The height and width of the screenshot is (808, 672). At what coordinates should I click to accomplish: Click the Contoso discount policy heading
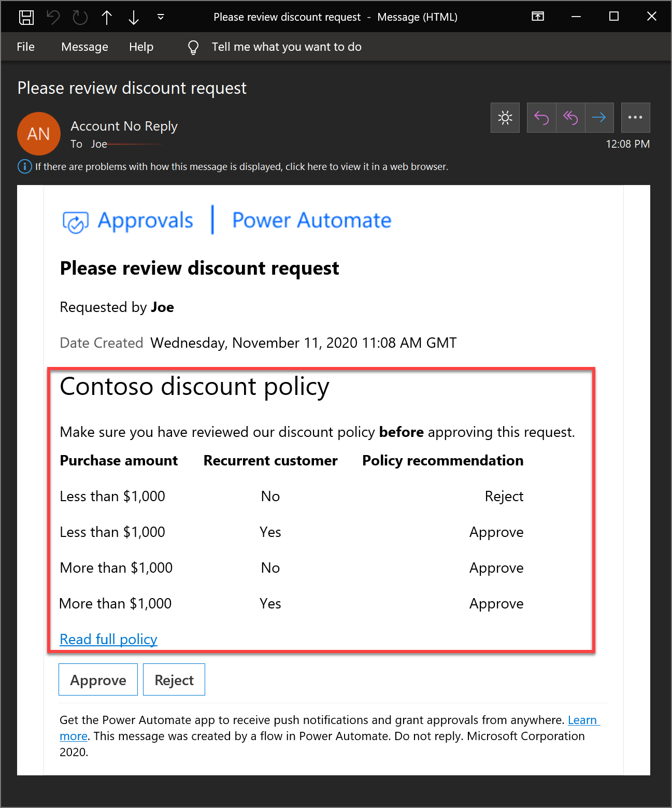pos(194,387)
